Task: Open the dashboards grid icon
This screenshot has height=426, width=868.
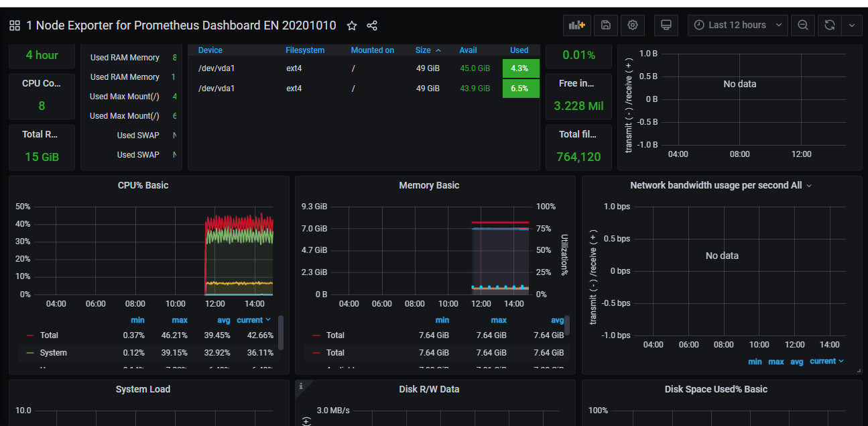Action: click(15, 25)
